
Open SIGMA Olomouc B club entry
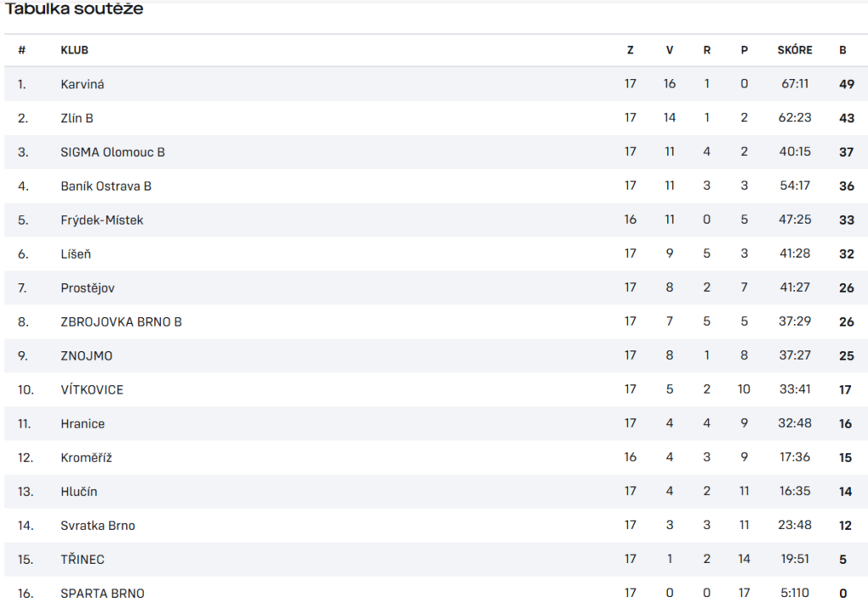(x=113, y=153)
